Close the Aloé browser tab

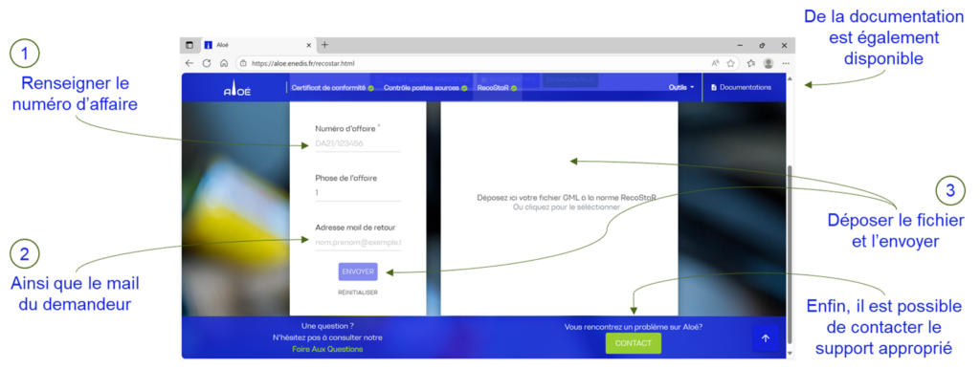(308, 45)
